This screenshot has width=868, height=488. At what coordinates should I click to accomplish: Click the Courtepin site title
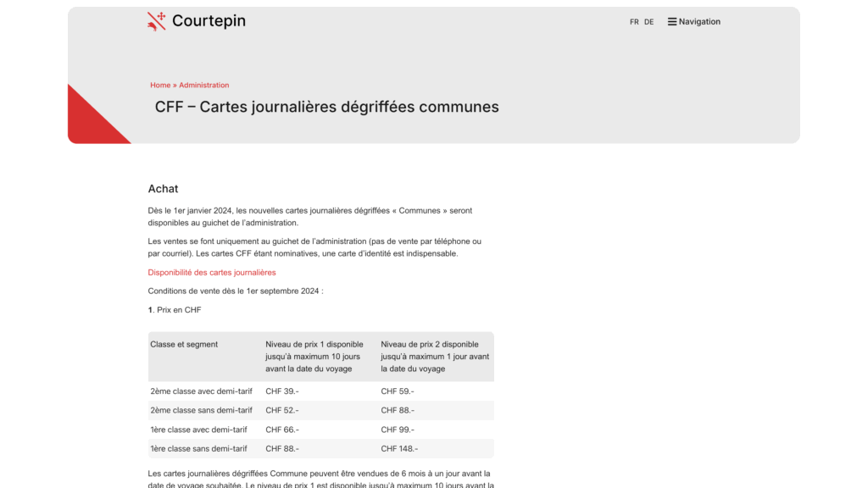point(209,20)
